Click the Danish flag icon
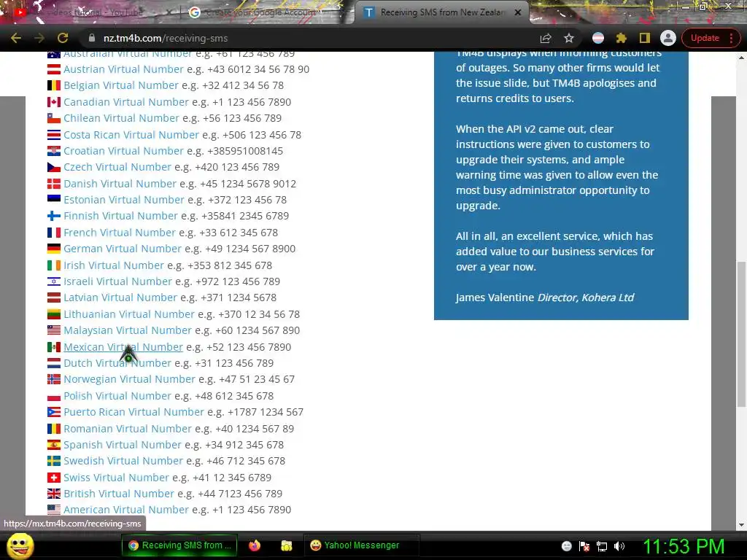Screen dimensions: 747x560 [x=54, y=184]
